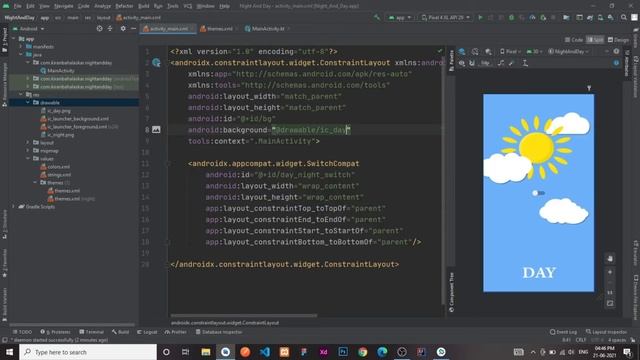Click the gutter class icon on line 2

tap(156, 62)
